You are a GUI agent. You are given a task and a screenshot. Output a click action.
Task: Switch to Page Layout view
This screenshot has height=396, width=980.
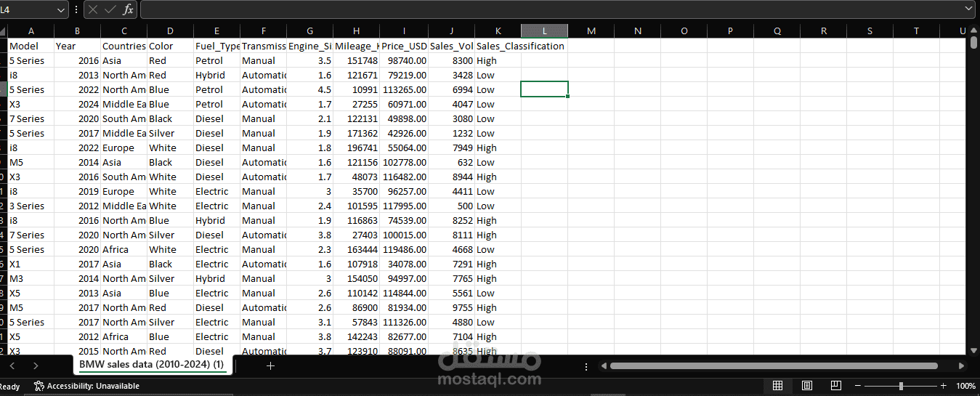point(807,386)
